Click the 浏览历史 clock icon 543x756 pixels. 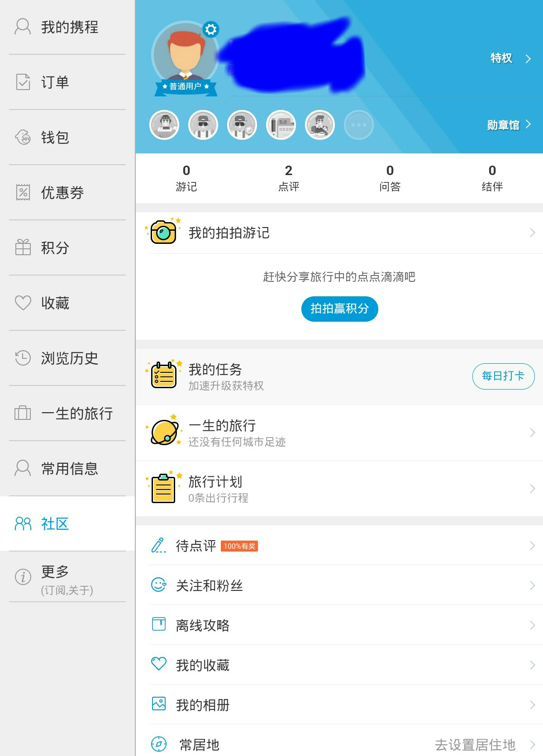[x=23, y=358]
